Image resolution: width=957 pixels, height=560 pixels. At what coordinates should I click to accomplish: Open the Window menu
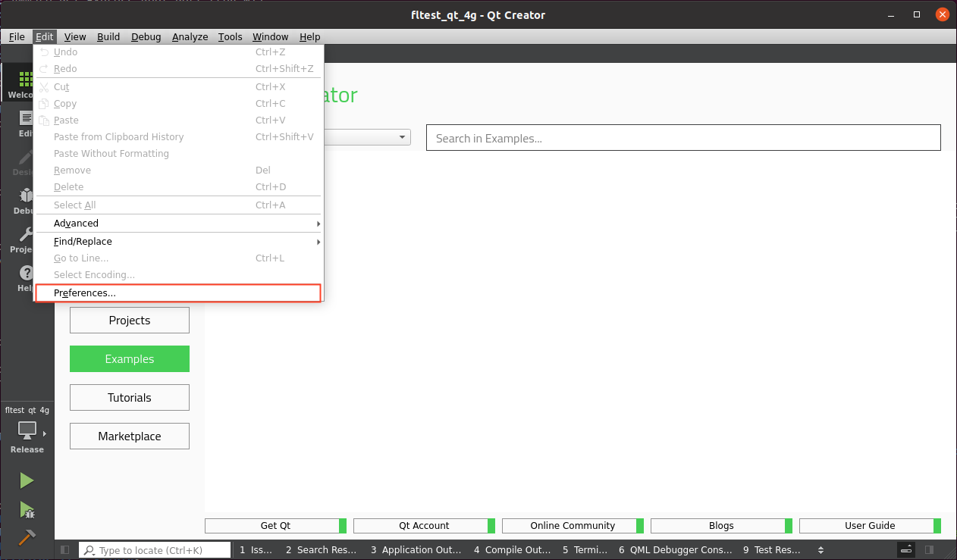pos(270,36)
